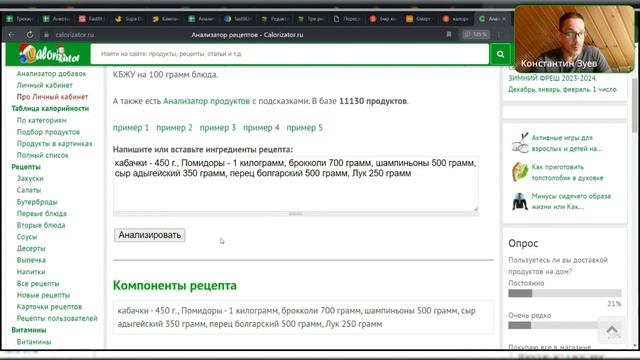Click the green search magnifier button
This screenshot has width=640, height=360.
[x=500, y=54]
